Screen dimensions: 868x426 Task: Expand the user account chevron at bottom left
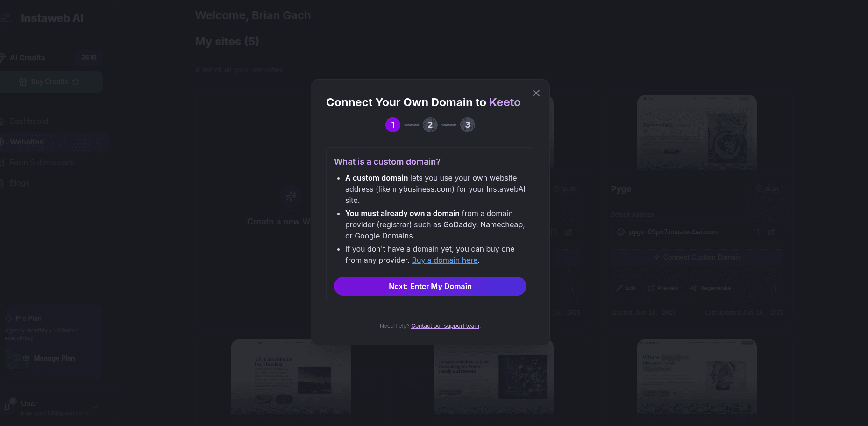pyautogui.click(x=96, y=408)
